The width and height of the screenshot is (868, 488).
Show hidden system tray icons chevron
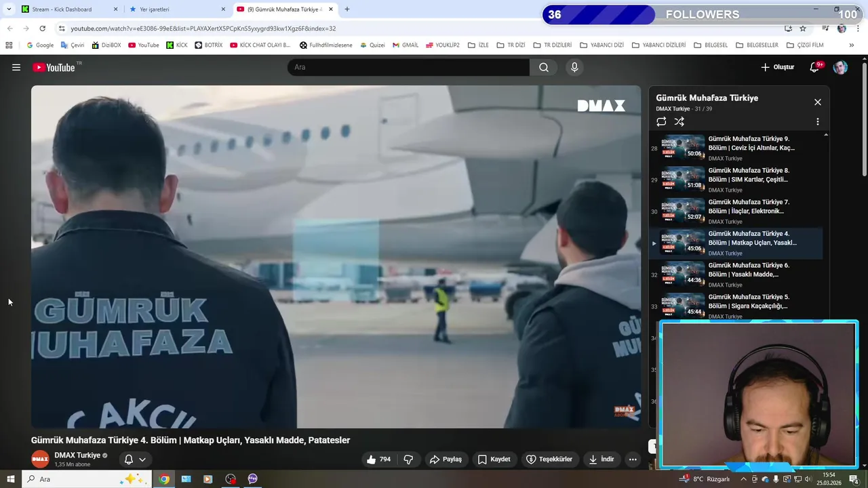pyautogui.click(x=743, y=479)
